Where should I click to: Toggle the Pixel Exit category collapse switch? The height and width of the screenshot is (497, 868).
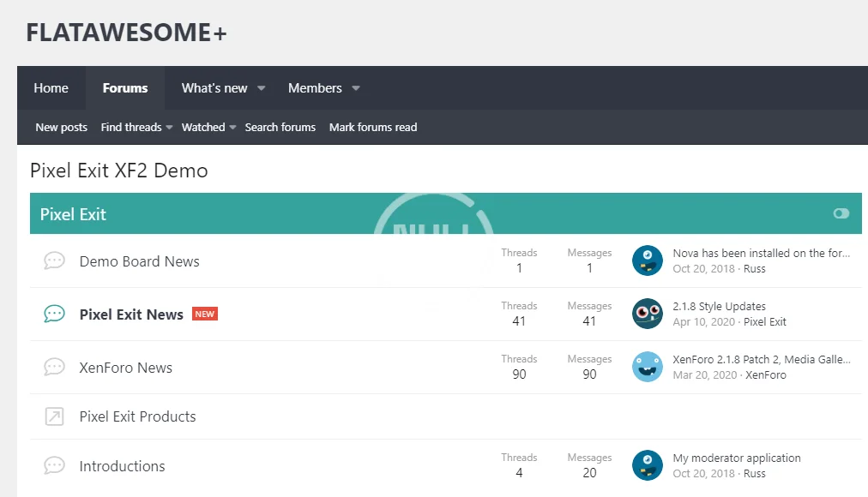841,213
